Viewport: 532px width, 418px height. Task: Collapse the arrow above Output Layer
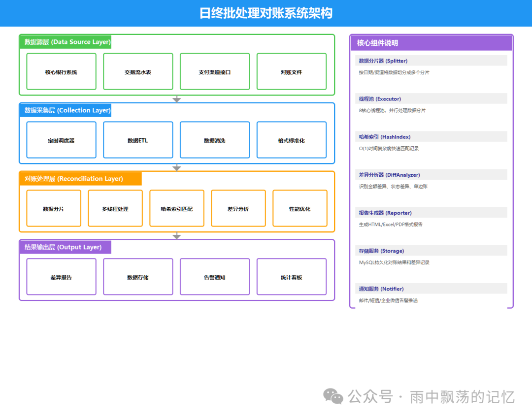176,236
